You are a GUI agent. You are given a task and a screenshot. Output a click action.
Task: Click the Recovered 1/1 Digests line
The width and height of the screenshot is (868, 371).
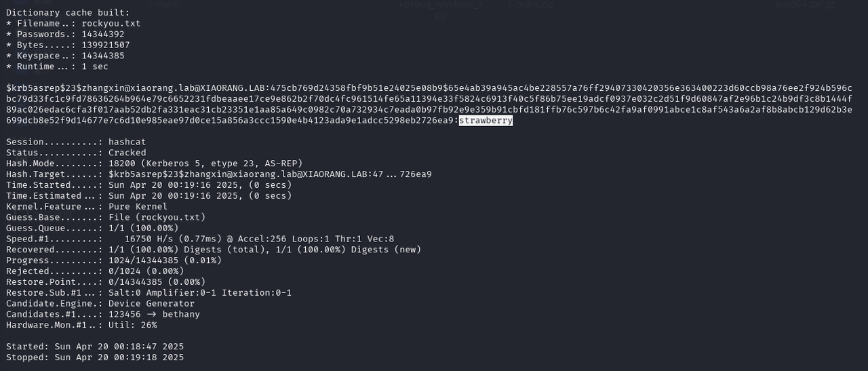coord(214,250)
